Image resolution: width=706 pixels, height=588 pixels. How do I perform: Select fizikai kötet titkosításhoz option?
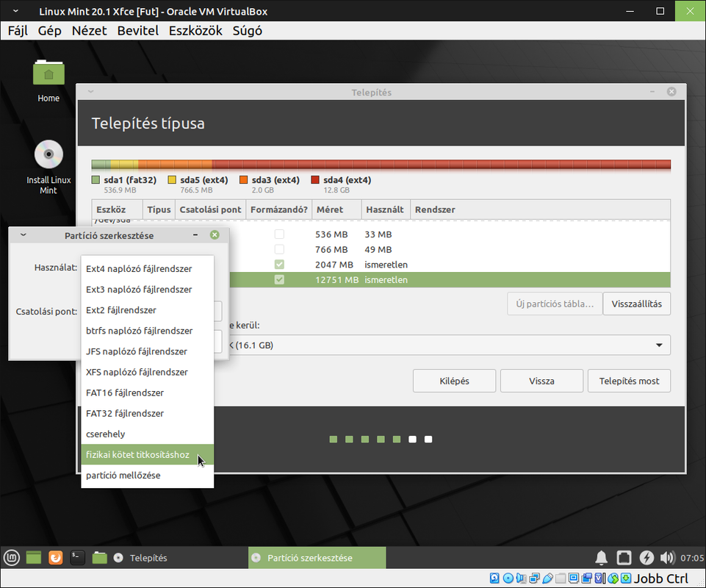tap(147, 455)
